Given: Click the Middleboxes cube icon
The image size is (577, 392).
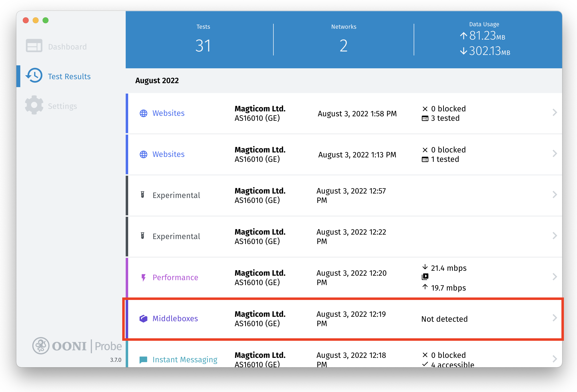Looking at the screenshot, I should 144,318.
